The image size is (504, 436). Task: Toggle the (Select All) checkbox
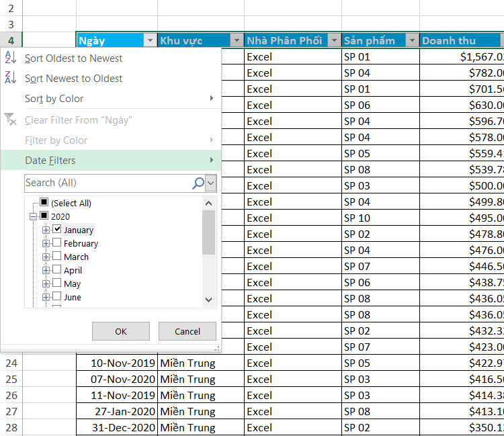(x=44, y=202)
